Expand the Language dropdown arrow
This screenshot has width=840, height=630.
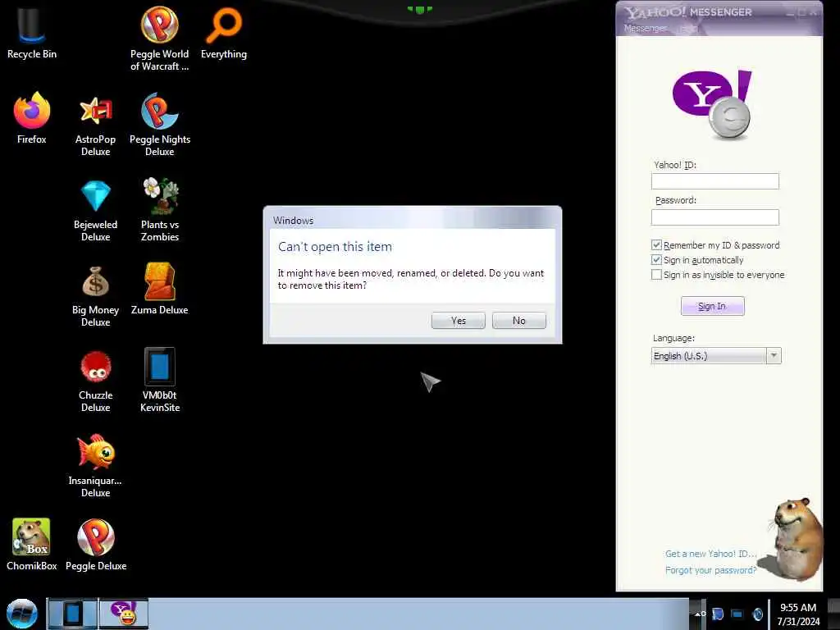(774, 356)
